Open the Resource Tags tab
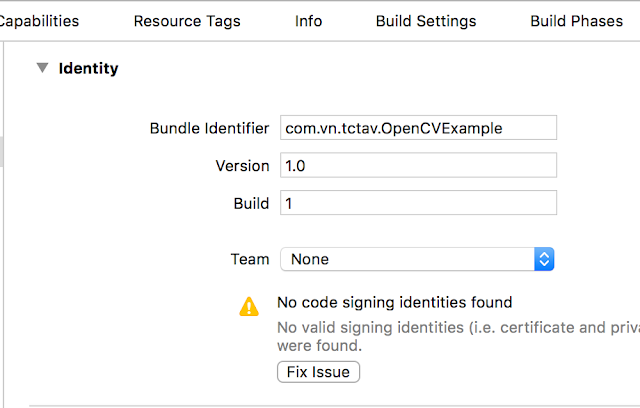The height and width of the screenshot is (408, 640). [187, 21]
